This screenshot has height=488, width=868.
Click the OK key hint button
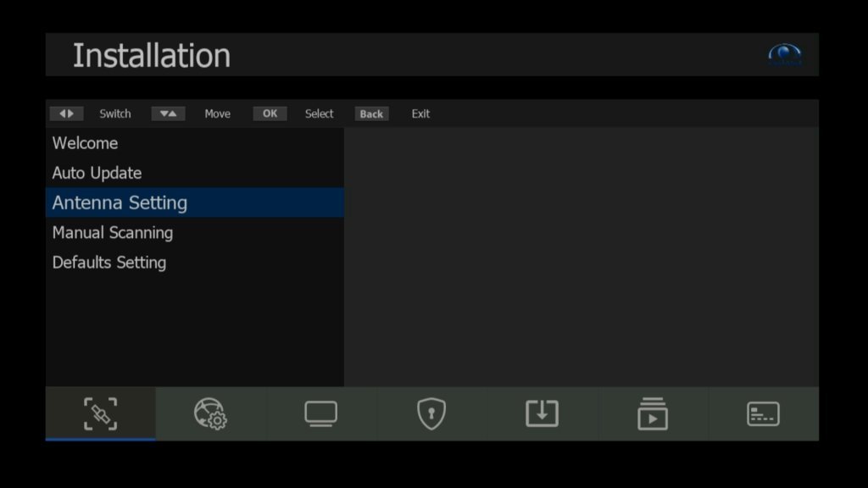[270, 114]
